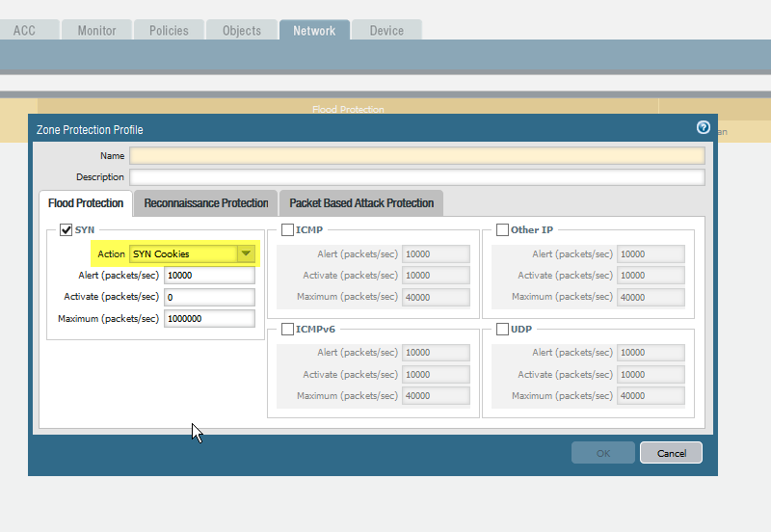The width and height of the screenshot is (771, 532).
Task: Enable the ICMPv6 flood protection checkbox
Action: (x=287, y=330)
